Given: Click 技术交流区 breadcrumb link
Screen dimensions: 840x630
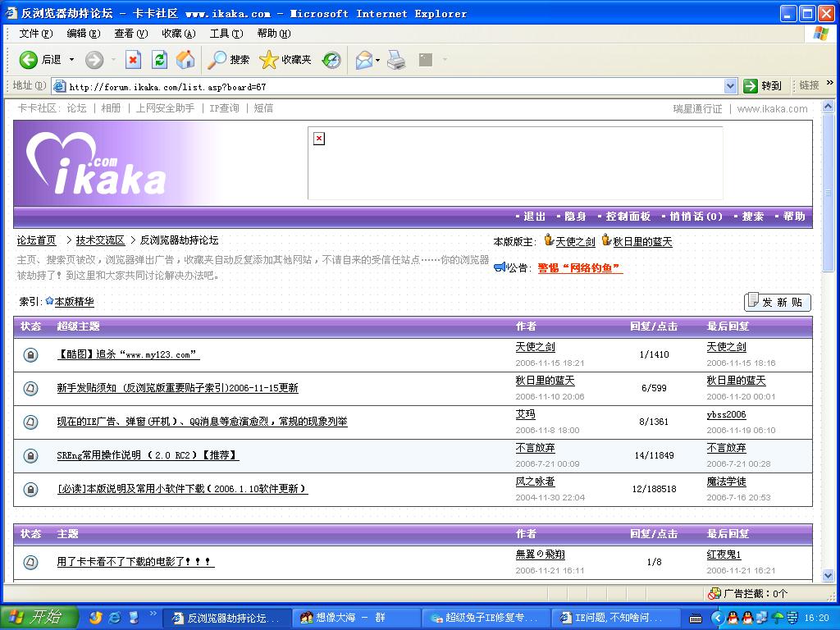Looking at the screenshot, I should click(x=100, y=240).
